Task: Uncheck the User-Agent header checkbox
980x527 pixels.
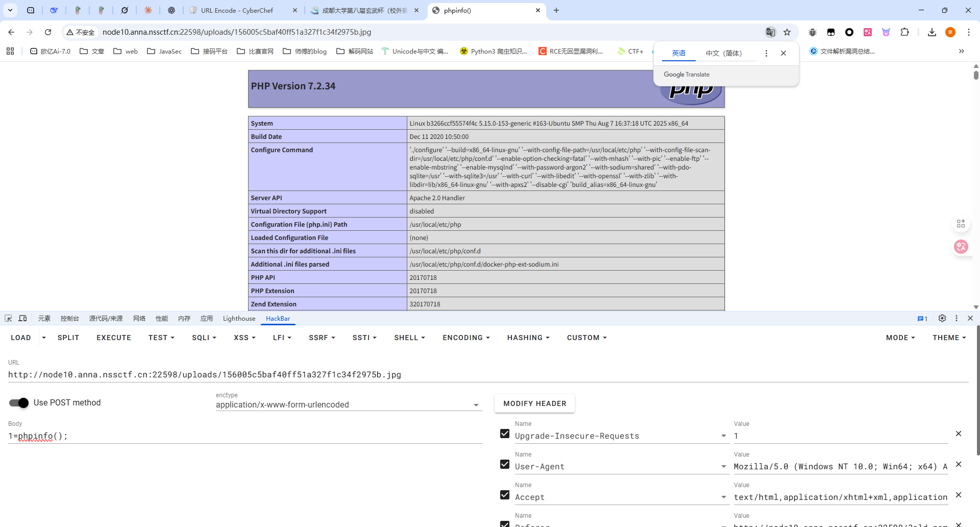Action: 505,464
